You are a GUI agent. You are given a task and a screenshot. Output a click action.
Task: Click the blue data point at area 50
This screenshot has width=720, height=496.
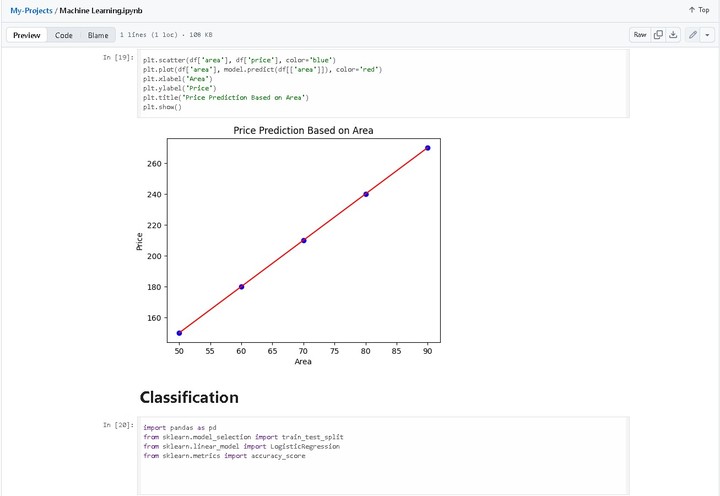[x=179, y=333]
